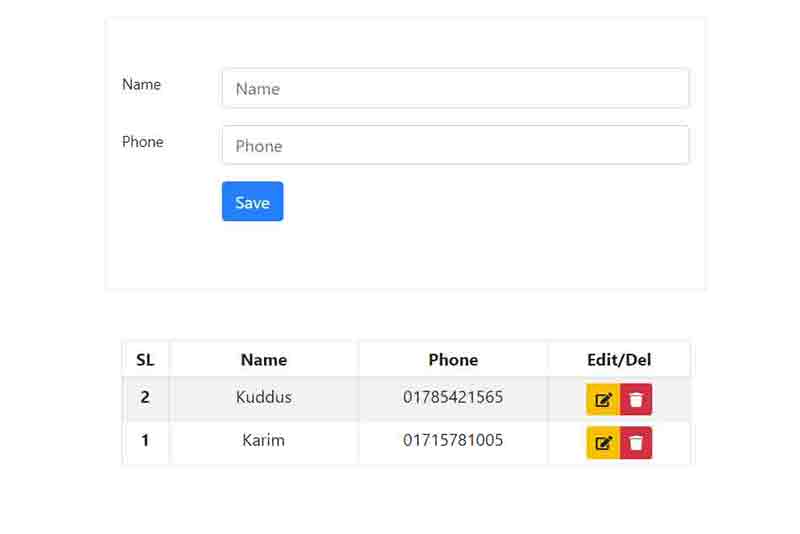
Task: Click the Phone column header in table
Action: pos(453,360)
